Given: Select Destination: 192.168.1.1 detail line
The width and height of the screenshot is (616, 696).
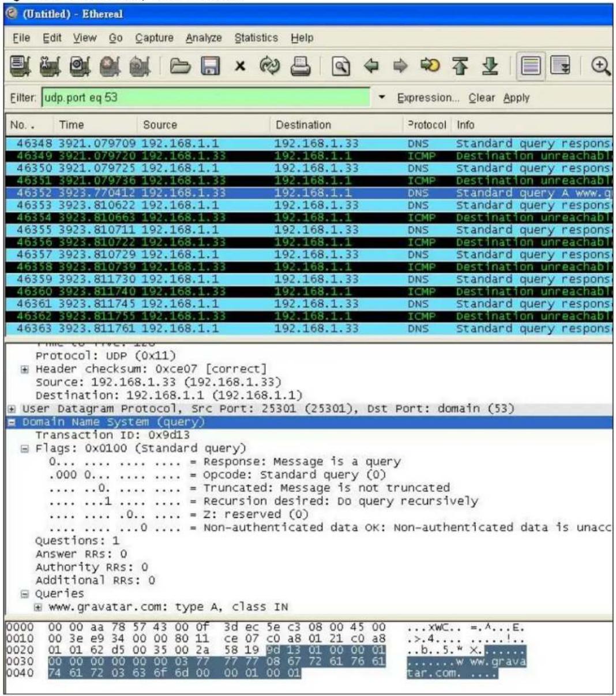Looking at the screenshot, I should 169,395.
